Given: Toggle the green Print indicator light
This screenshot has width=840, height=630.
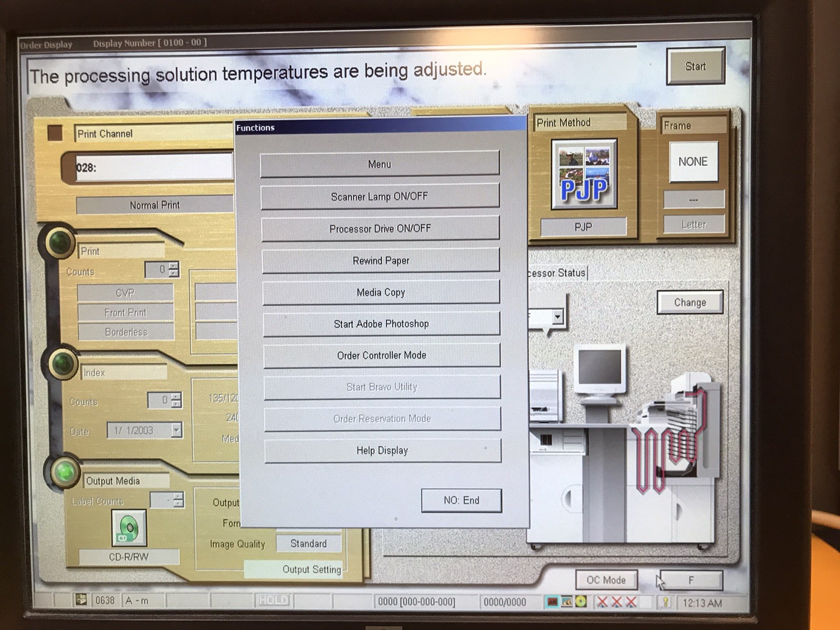Looking at the screenshot, I should [60, 243].
